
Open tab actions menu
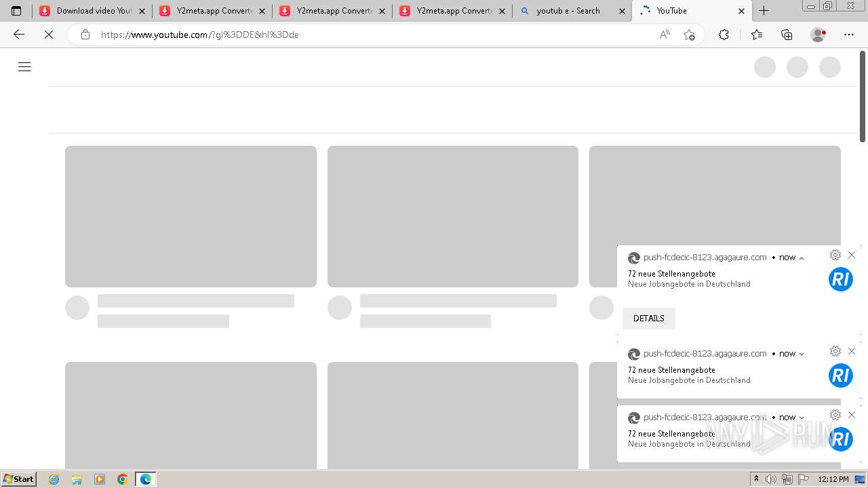point(16,11)
